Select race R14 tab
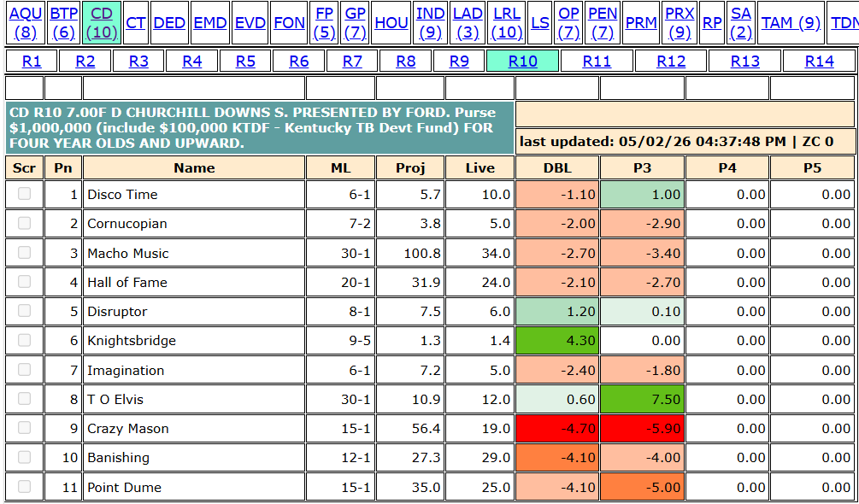Image resolution: width=859 pixels, height=504 pixels. click(x=819, y=61)
